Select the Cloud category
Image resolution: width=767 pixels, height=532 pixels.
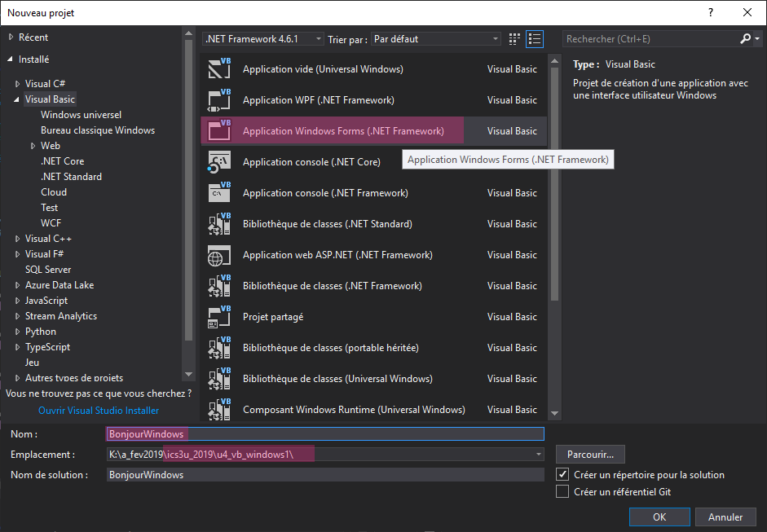54,192
